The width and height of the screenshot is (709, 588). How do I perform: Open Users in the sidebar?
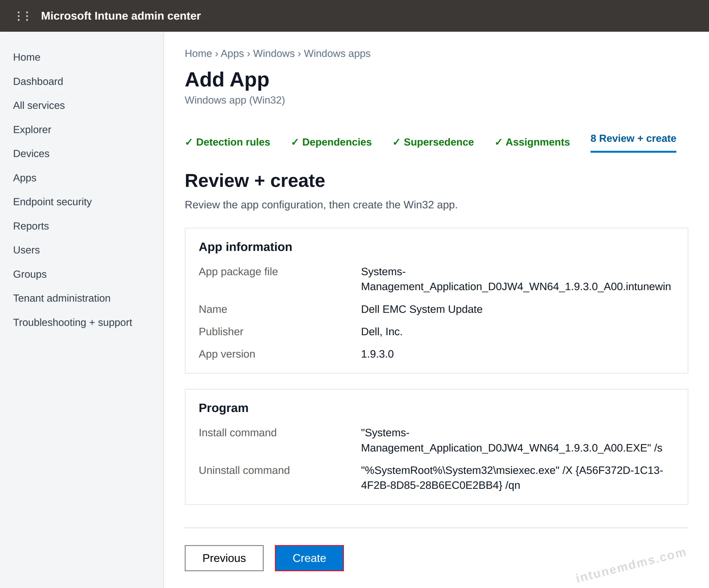(x=26, y=250)
